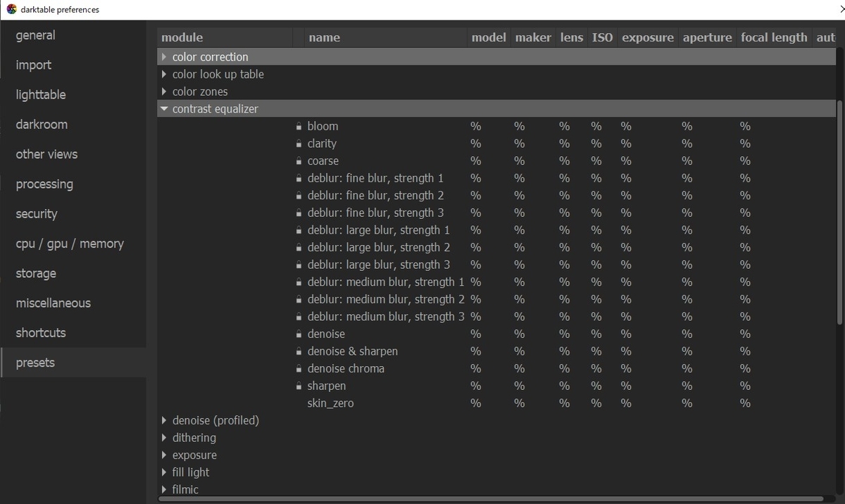This screenshot has height=504, width=845.
Task: Click the exposure column header
Action: [648, 38]
